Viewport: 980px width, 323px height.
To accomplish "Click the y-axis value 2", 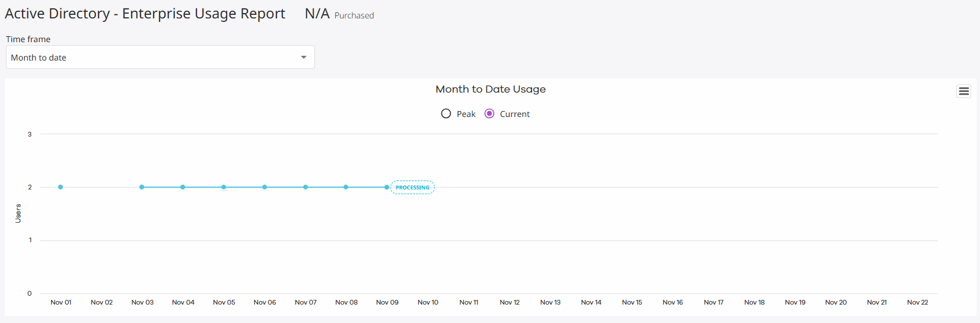I will pos(30,187).
